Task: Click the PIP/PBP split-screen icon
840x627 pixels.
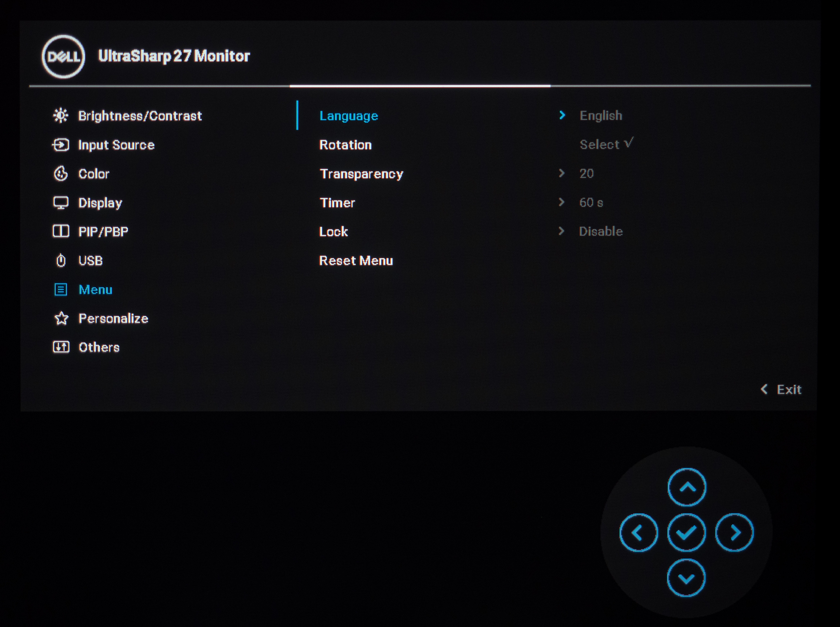Action: pyautogui.click(x=61, y=231)
